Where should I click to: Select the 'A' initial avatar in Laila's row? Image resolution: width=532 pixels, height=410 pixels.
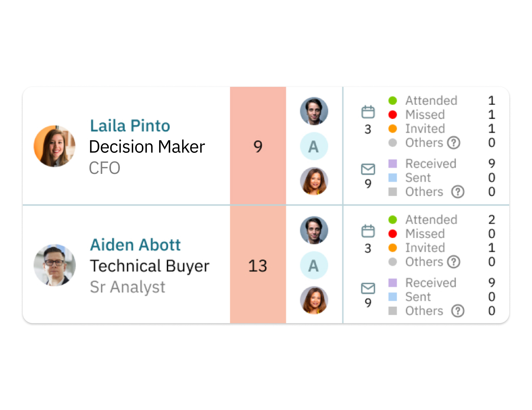coord(314,146)
